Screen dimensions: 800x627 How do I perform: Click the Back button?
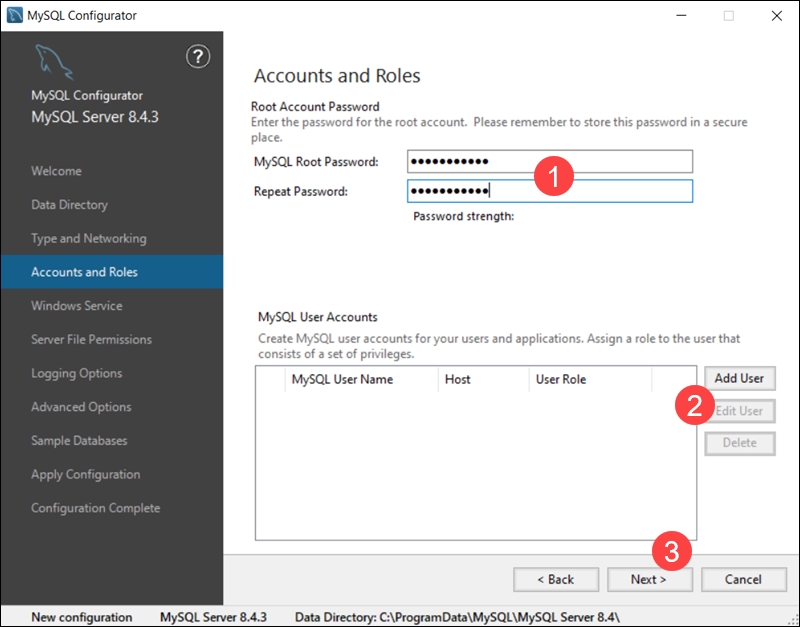point(556,579)
